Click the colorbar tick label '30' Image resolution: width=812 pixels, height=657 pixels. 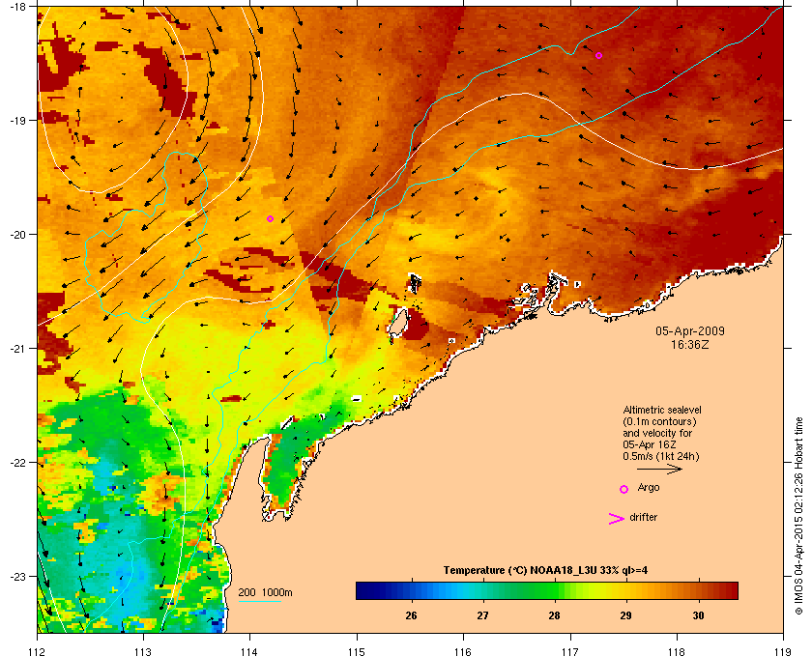(x=698, y=615)
